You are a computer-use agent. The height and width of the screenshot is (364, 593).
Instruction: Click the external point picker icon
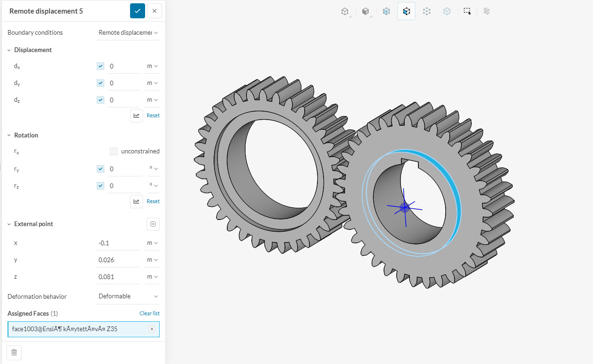[153, 224]
